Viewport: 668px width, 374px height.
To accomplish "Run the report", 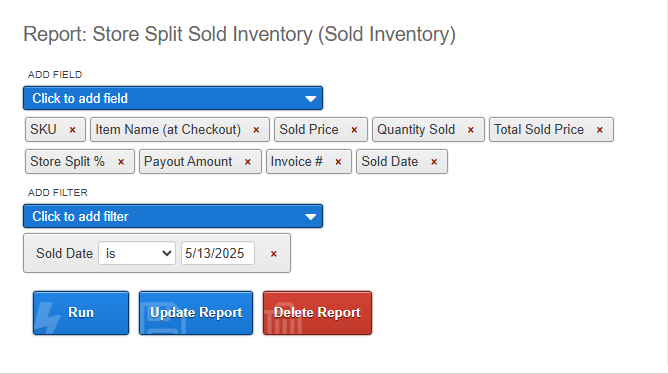I will (81, 313).
